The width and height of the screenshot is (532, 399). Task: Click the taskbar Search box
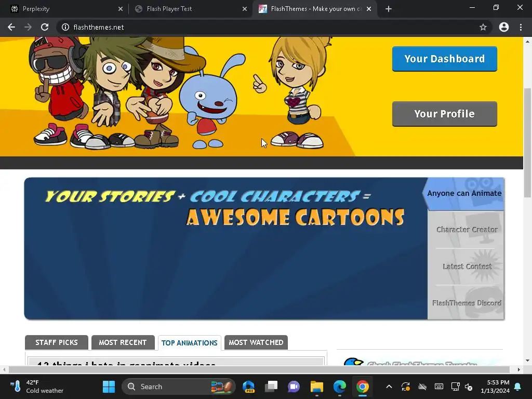coord(179,387)
